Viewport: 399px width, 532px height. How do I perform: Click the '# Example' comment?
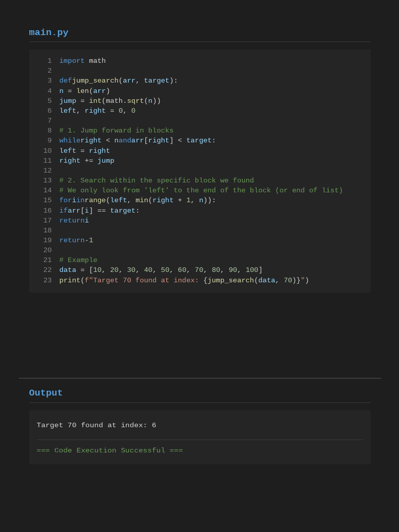[78, 260]
